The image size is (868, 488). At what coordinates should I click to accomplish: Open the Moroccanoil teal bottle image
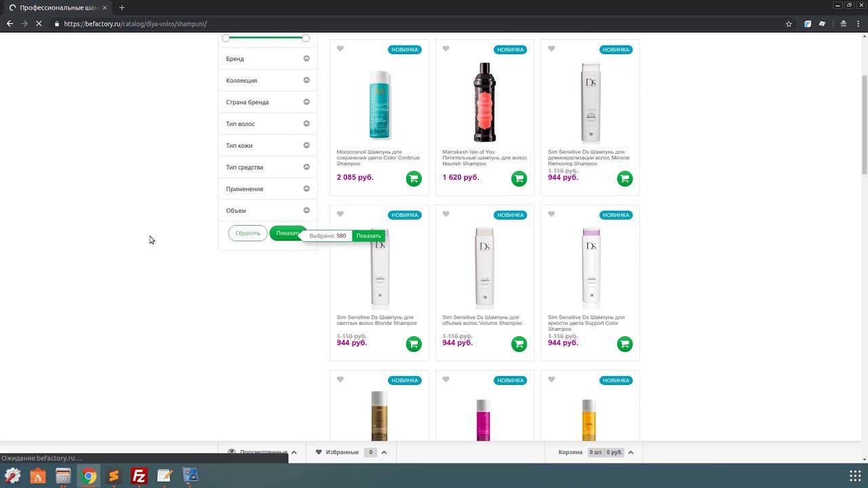coord(379,105)
